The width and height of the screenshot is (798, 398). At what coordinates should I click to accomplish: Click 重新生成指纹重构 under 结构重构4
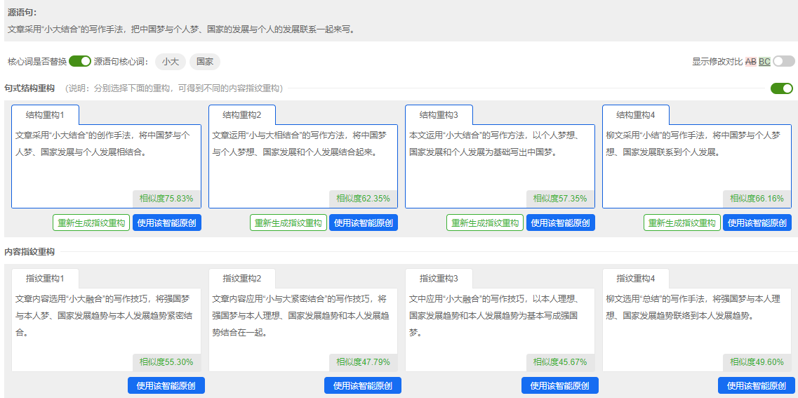[682, 223]
